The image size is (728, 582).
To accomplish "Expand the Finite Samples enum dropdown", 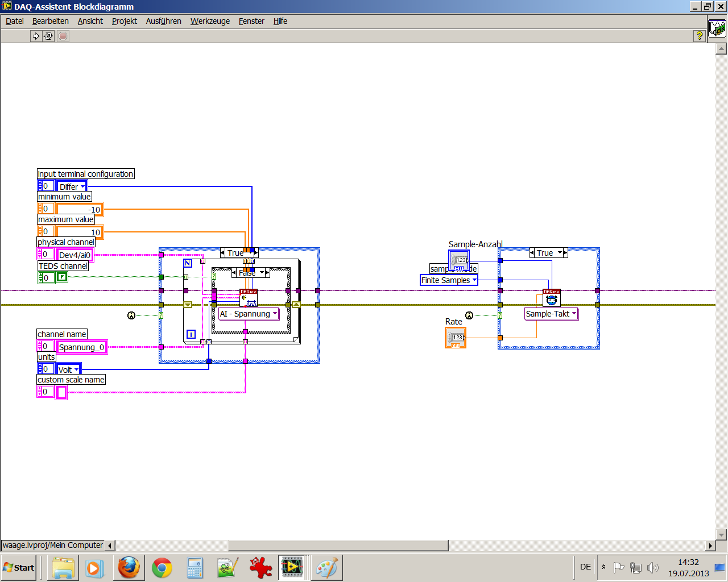I will pyautogui.click(x=449, y=280).
